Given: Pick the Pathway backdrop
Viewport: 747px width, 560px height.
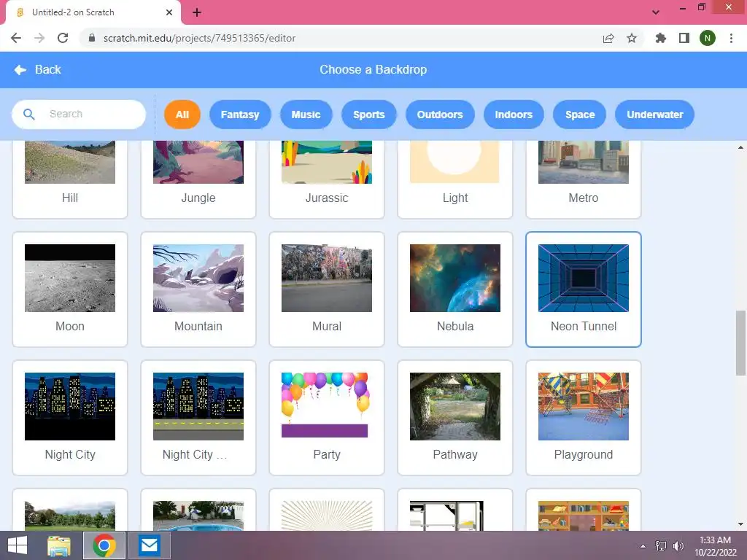Looking at the screenshot, I should [455, 418].
